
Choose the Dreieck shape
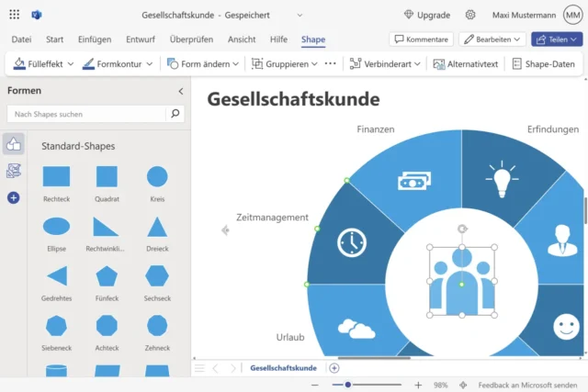point(157,227)
